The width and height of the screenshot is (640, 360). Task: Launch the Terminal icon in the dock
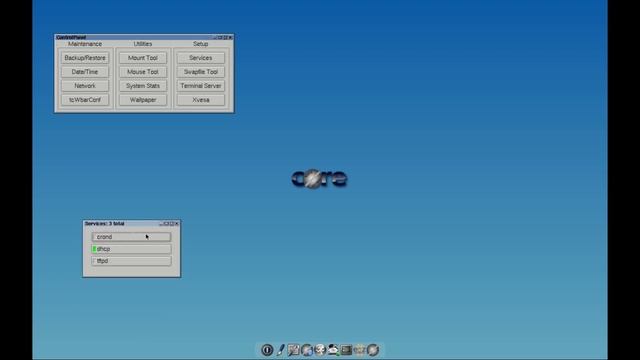click(346, 350)
